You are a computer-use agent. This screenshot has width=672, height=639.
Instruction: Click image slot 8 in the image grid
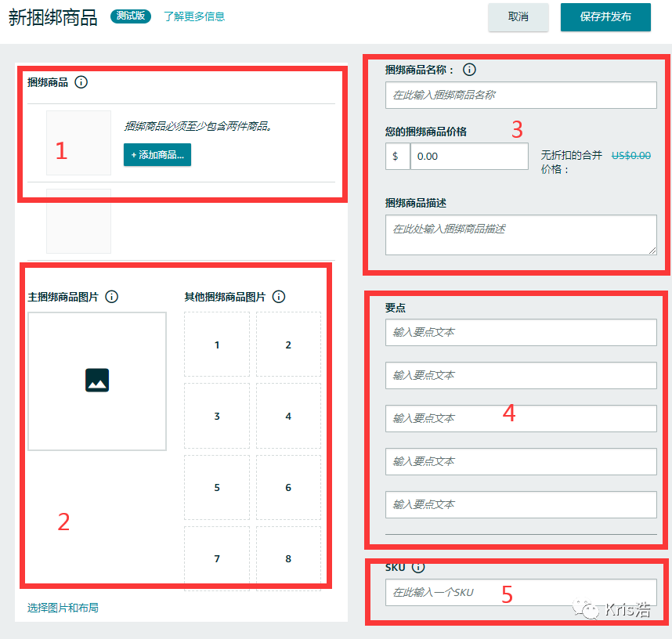[x=288, y=558]
